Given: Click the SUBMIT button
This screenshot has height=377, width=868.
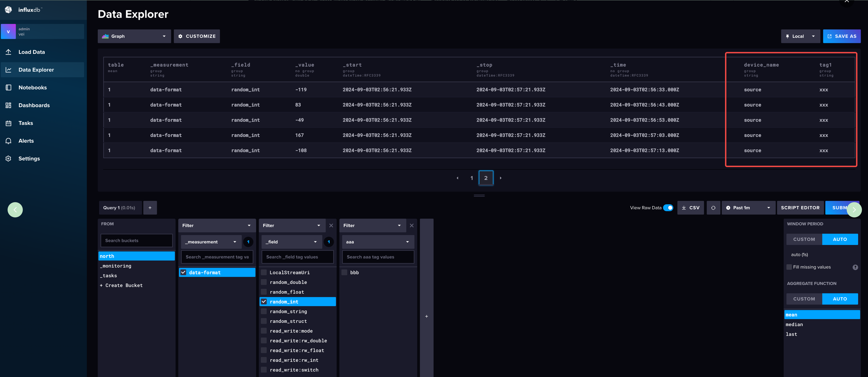Looking at the screenshot, I should (x=839, y=208).
